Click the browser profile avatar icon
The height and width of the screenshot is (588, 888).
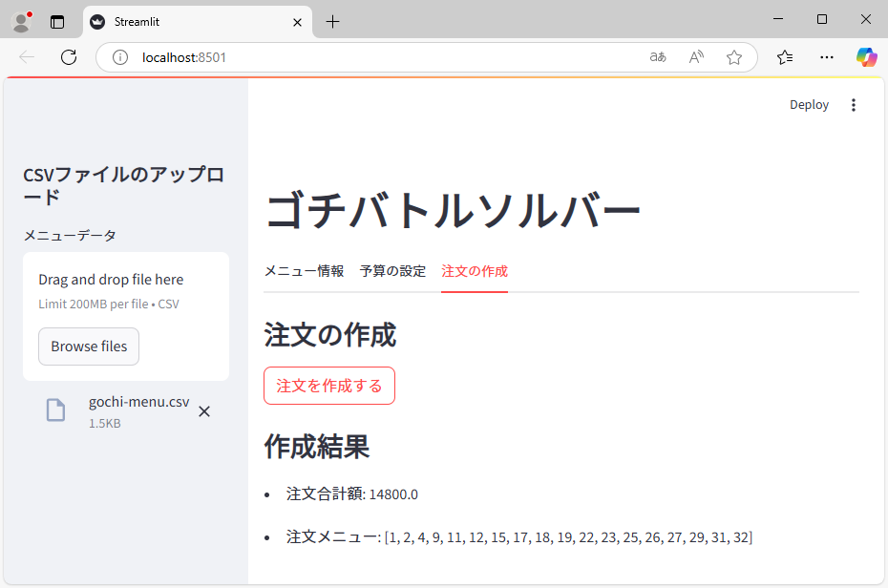pos(22,22)
